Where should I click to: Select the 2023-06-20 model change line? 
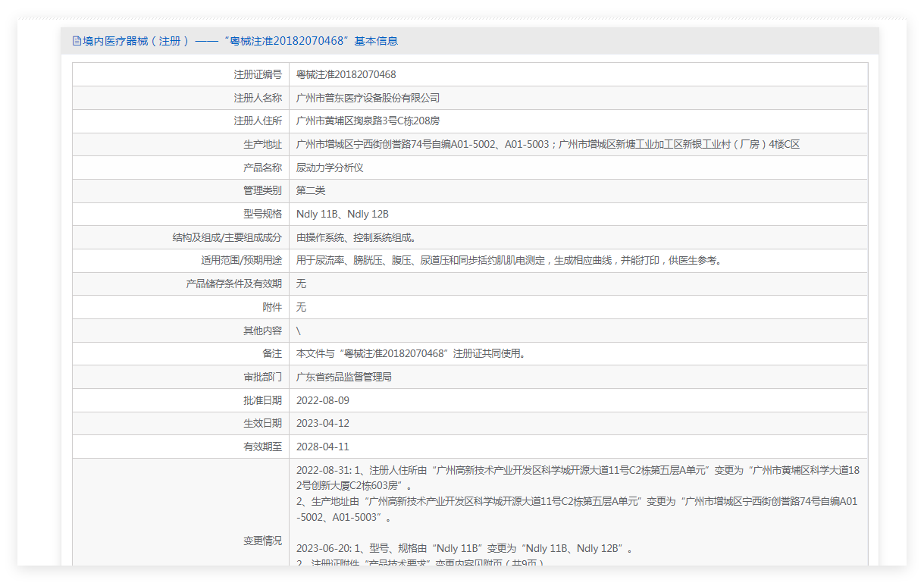pyautogui.click(x=464, y=548)
